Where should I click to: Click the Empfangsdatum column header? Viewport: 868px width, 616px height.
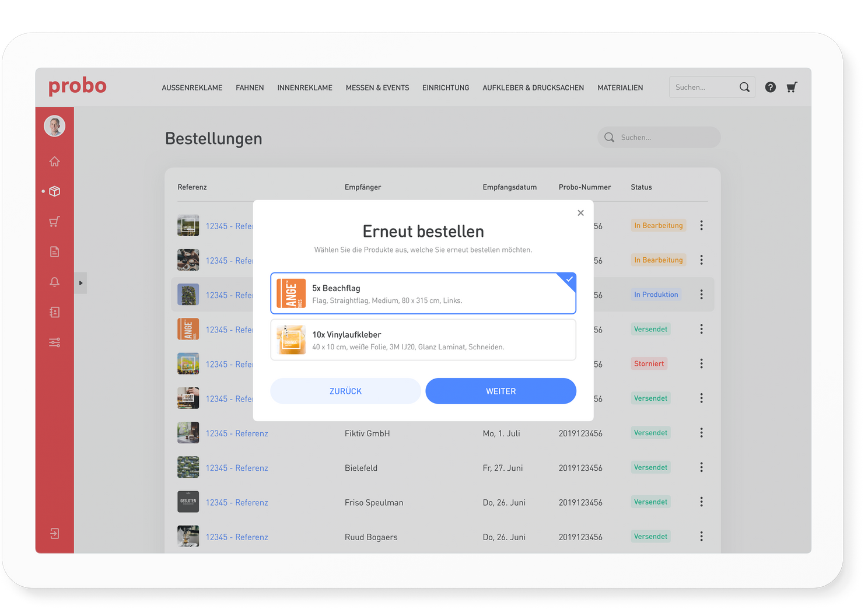509,187
